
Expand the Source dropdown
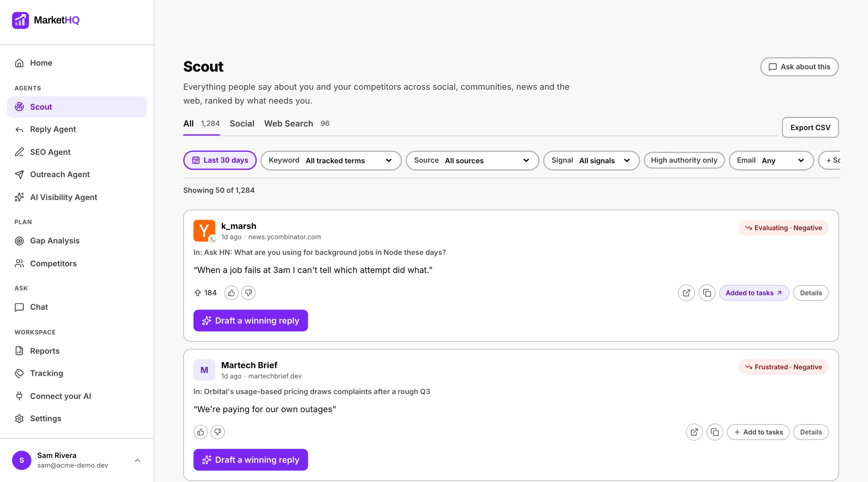[472, 160]
